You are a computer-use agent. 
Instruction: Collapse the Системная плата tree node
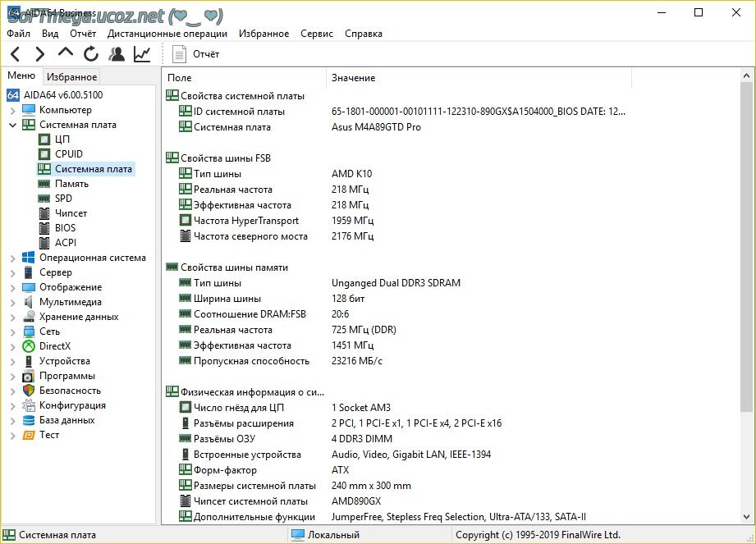point(12,125)
